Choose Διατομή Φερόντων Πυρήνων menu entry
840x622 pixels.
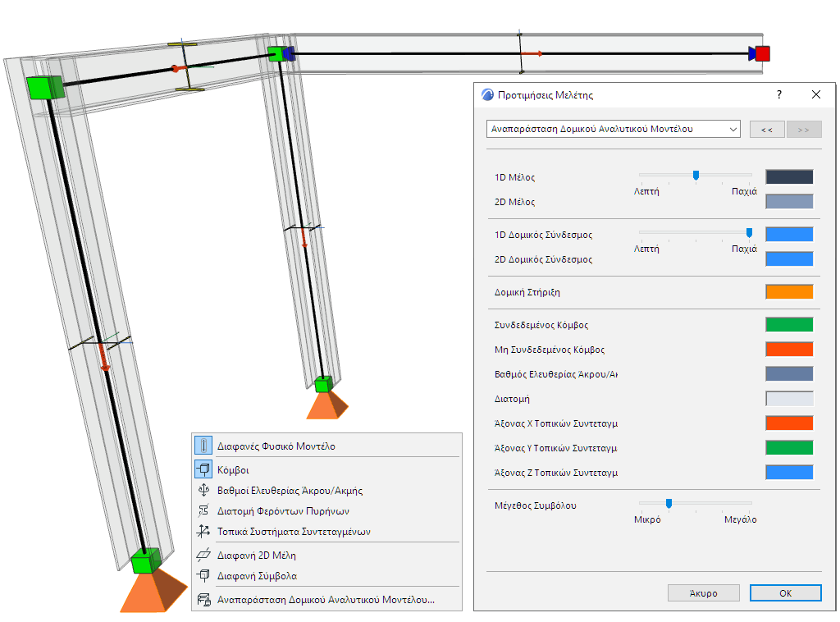pos(326,510)
